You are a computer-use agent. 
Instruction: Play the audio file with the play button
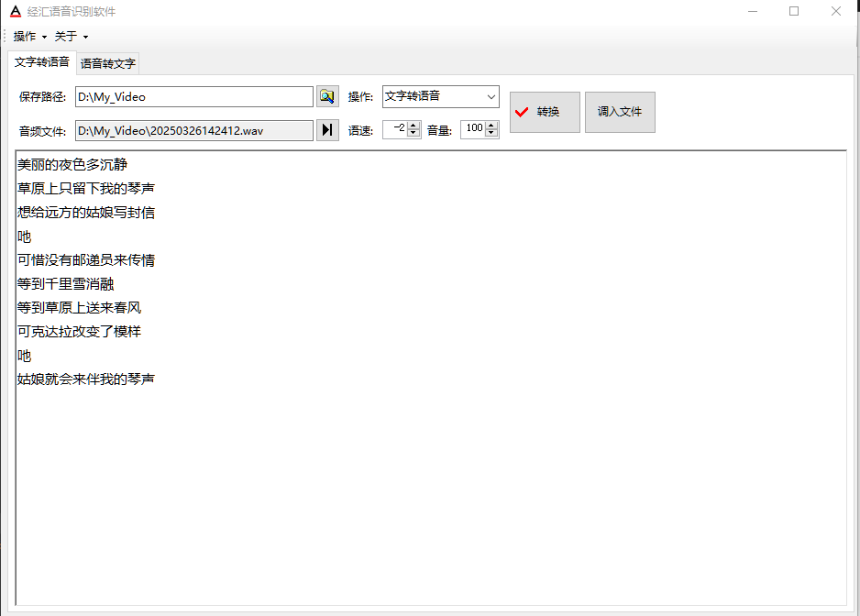pyautogui.click(x=327, y=130)
